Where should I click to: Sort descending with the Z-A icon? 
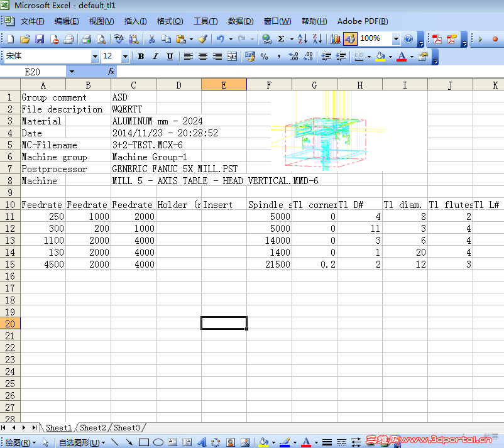[317, 39]
